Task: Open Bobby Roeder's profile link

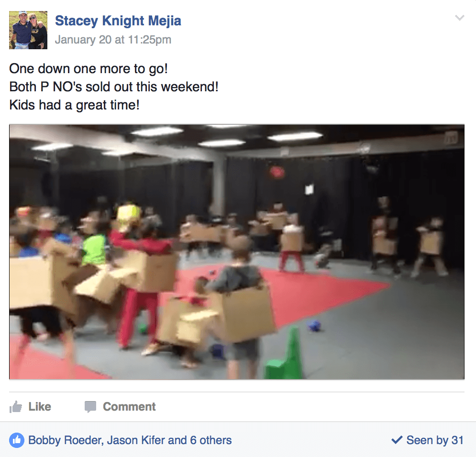Action: pos(65,440)
